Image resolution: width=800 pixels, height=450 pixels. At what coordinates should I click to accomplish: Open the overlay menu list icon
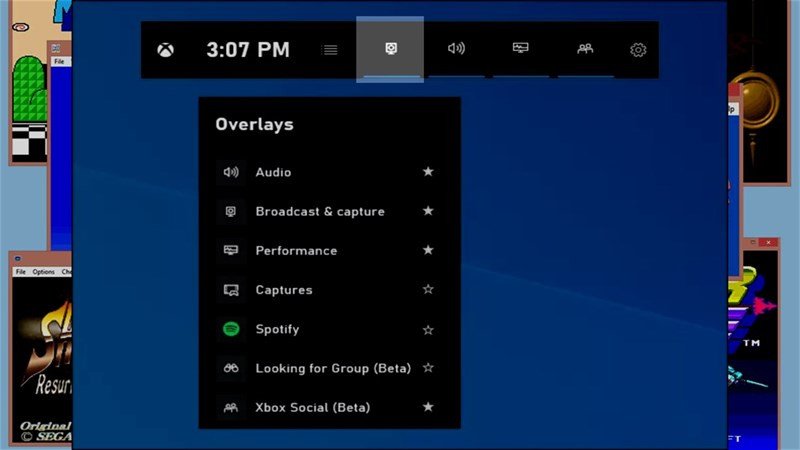click(330, 49)
